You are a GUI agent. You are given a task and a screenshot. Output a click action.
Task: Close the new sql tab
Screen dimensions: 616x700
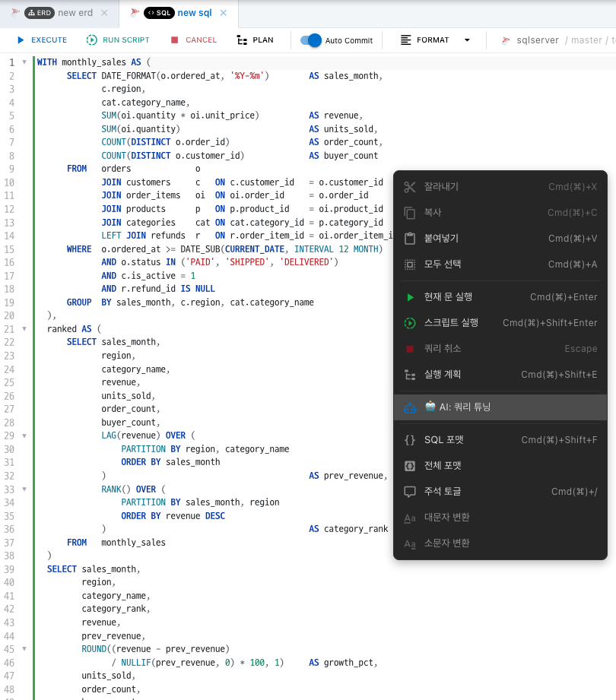224,13
